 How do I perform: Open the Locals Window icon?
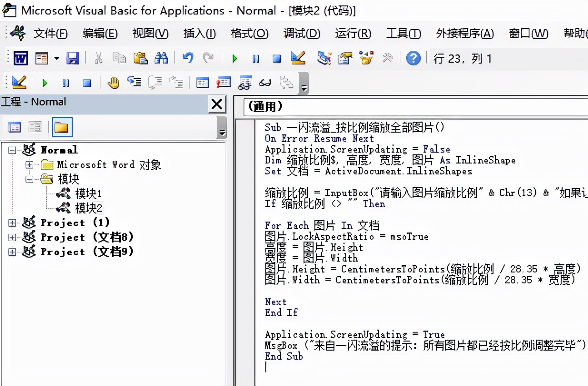click(x=202, y=83)
